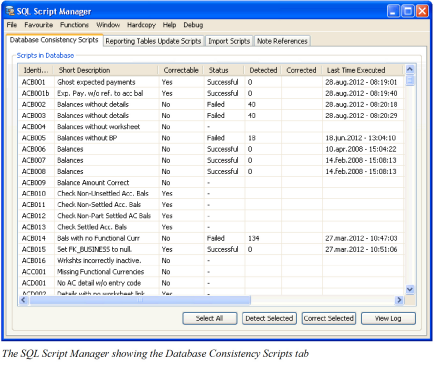
Task: Select row 'Check Non-Settled Acc. Bals'
Action: (x=211, y=205)
